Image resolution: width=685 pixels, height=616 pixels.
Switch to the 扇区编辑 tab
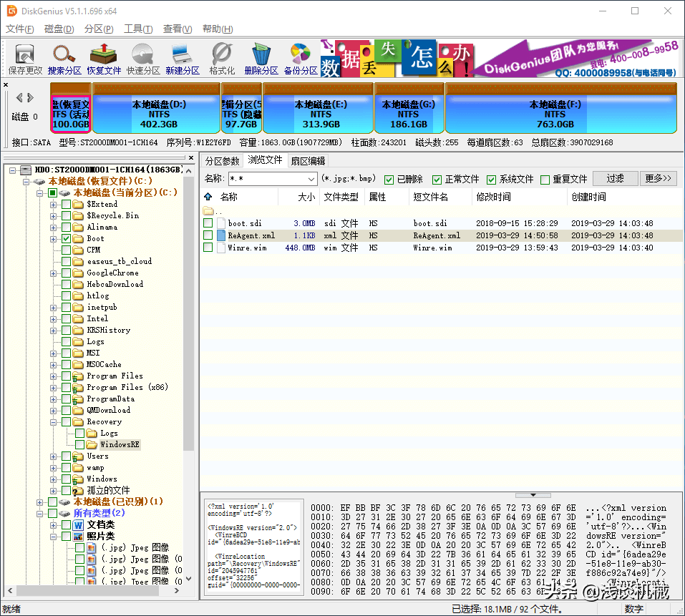tap(308, 161)
